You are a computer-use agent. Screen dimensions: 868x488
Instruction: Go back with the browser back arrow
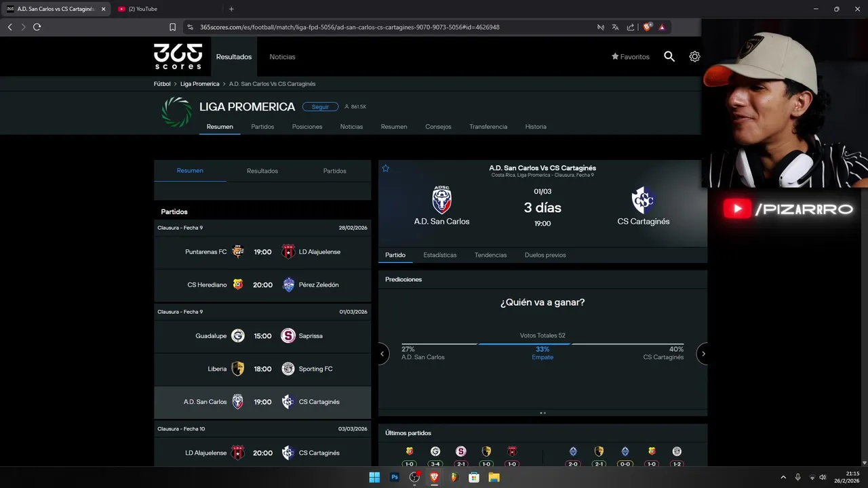click(x=9, y=27)
